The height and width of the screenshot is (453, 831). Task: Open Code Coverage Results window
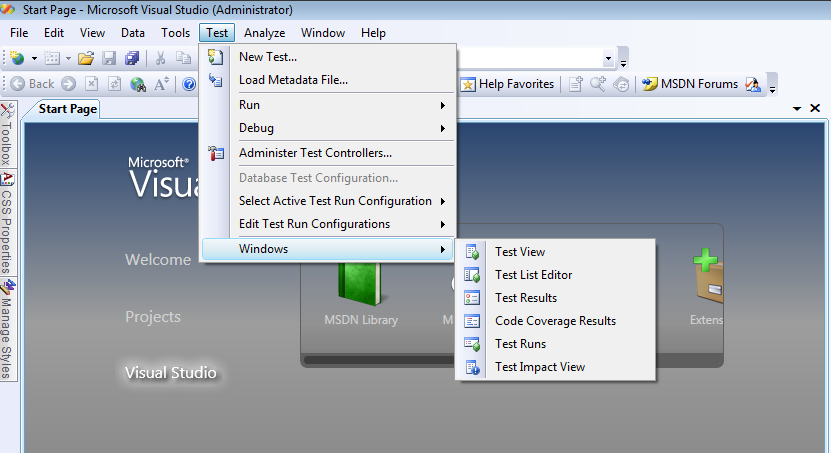[555, 321]
